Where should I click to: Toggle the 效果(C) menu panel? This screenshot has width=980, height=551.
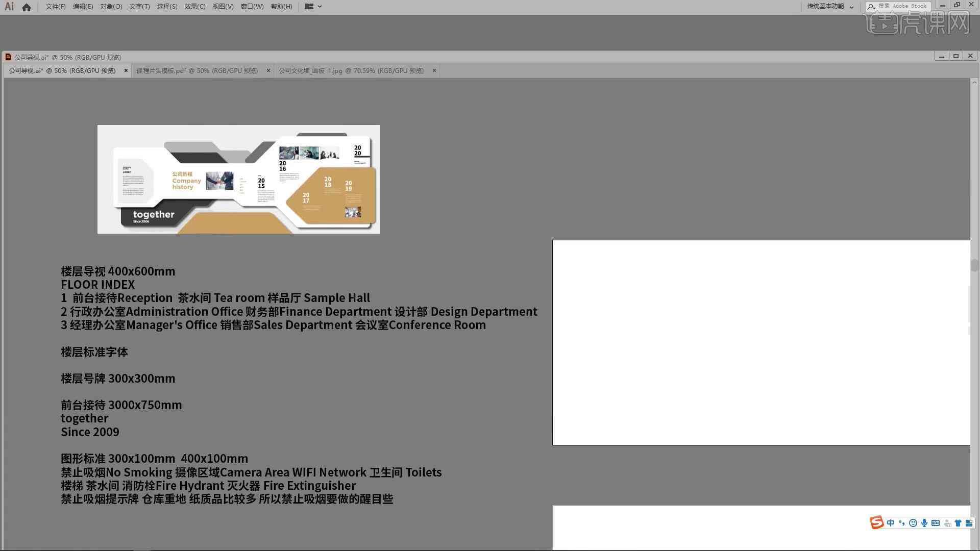[194, 6]
